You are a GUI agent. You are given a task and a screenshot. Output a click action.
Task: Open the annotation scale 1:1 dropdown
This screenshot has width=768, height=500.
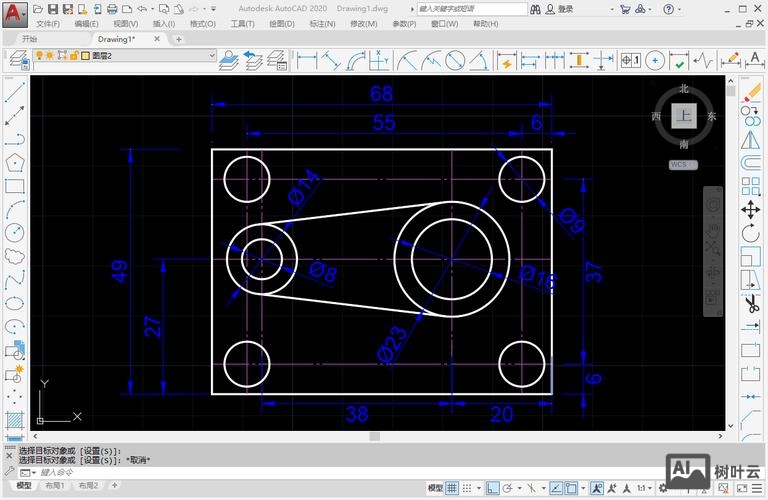pos(645,488)
